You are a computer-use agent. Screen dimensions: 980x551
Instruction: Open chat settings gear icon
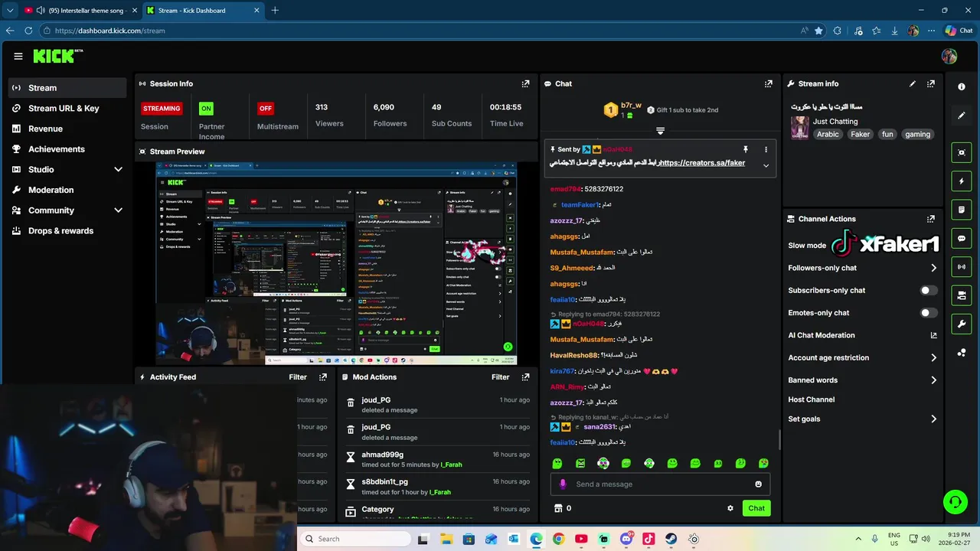[730, 508]
